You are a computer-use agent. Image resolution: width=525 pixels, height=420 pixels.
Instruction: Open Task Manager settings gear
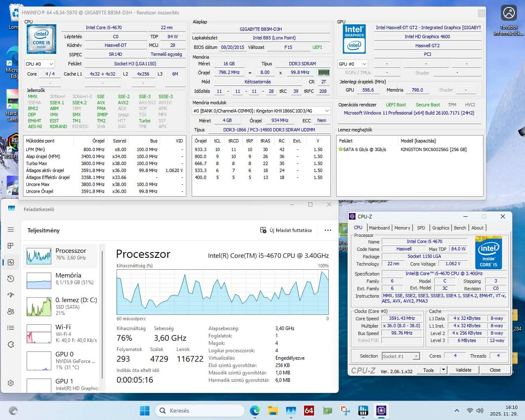[x=11, y=383]
